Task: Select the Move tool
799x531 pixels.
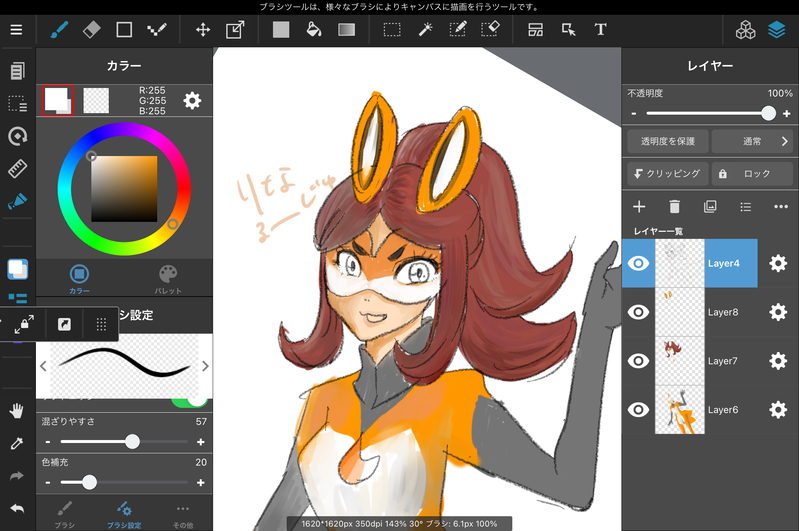Action: [x=203, y=30]
